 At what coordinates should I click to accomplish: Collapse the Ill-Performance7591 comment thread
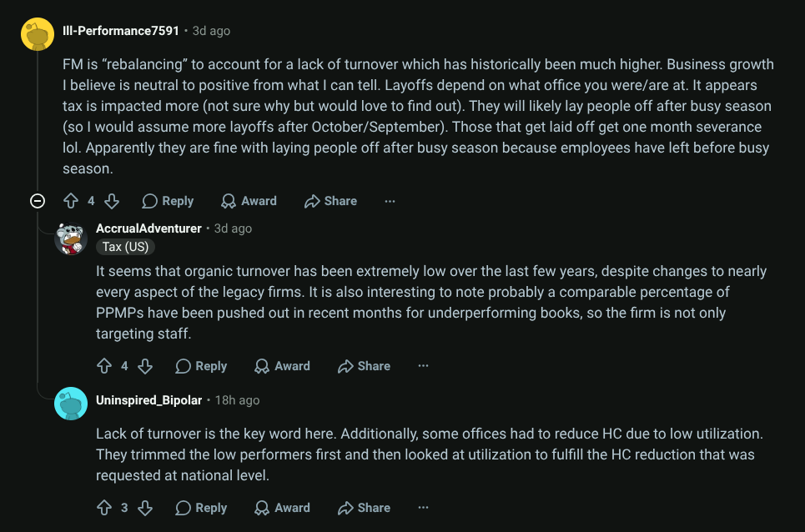(38, 201)
